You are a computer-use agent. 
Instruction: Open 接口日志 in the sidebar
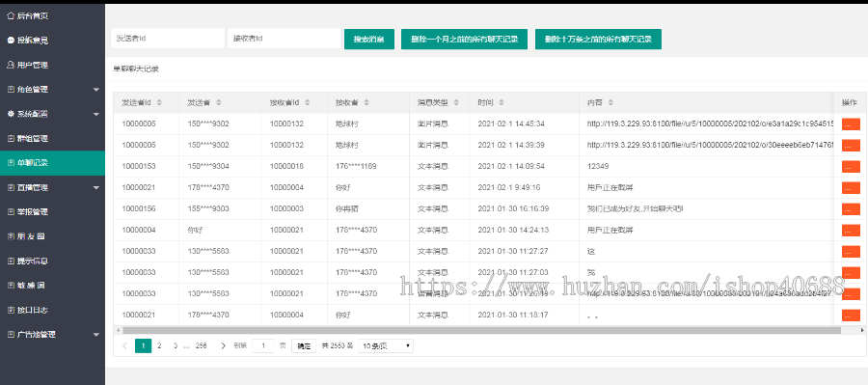click(x=52, y=310)
